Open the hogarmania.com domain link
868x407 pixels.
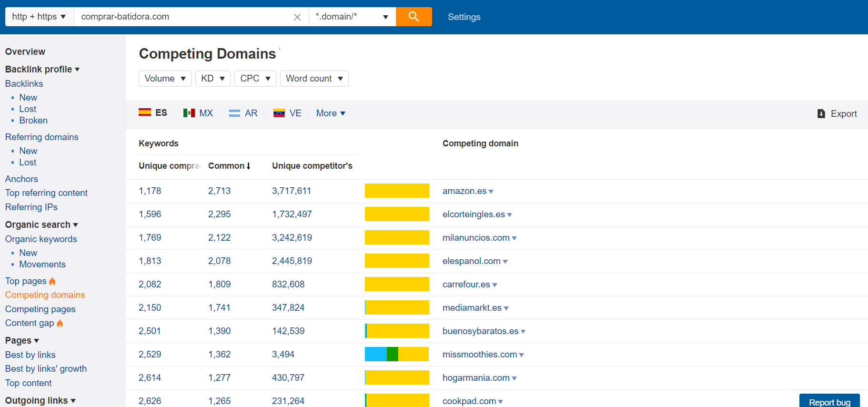pos(476,378)
